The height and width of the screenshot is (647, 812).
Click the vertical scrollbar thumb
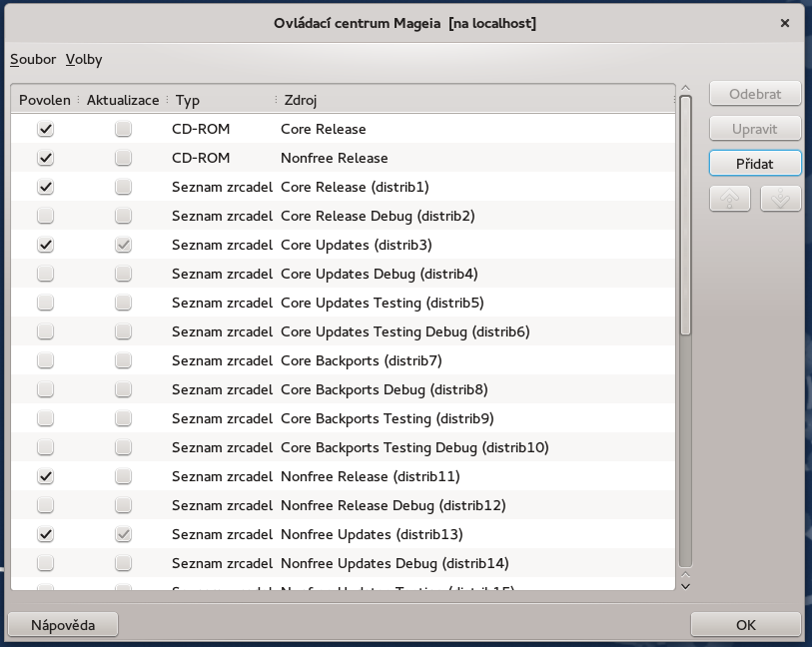point(685,216)
